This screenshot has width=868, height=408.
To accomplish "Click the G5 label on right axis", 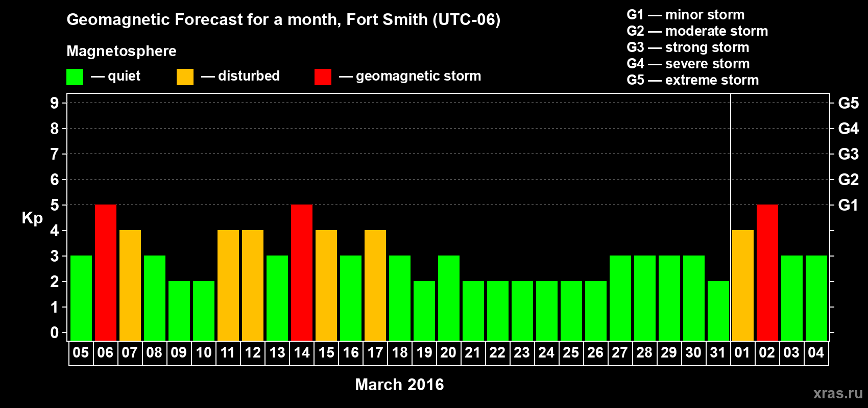I will click(849, 103).
